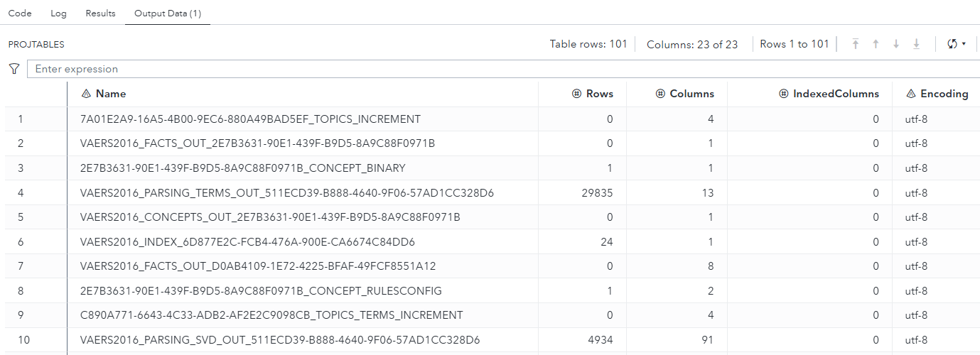980x355 pixels.
Task: Switch to the Results tab
Action: point(100,13)
